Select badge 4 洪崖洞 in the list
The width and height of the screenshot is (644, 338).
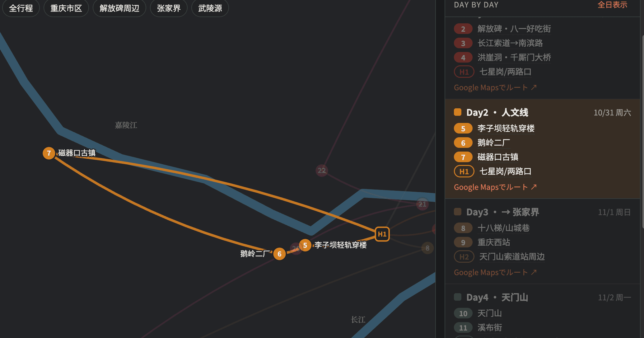[463, 58]
